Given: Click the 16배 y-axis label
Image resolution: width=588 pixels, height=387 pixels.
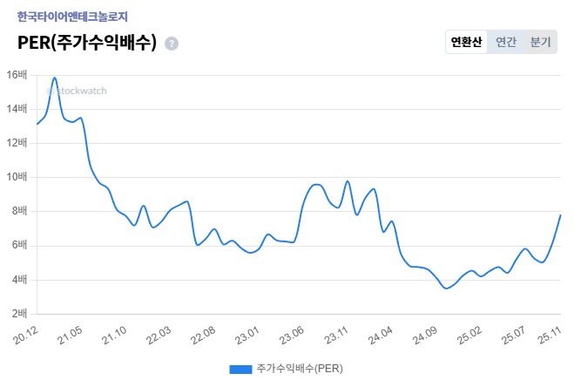Looking at the screenshot, I should 17,75.
